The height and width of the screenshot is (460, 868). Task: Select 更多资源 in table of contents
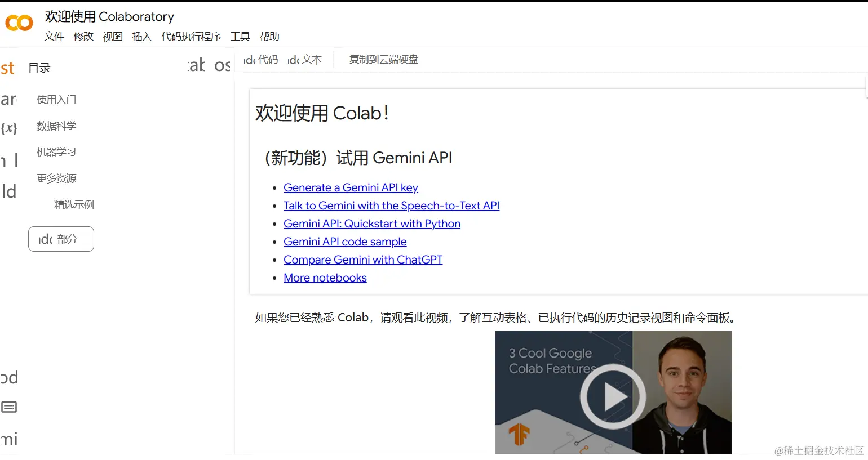tap(56, 178)
